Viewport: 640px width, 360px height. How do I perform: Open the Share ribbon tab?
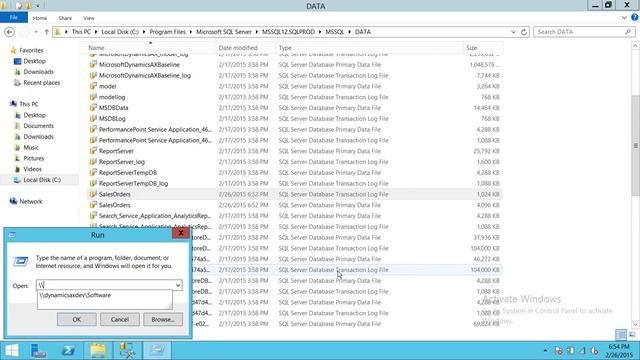pyautogui.click(x=65, y=18)
